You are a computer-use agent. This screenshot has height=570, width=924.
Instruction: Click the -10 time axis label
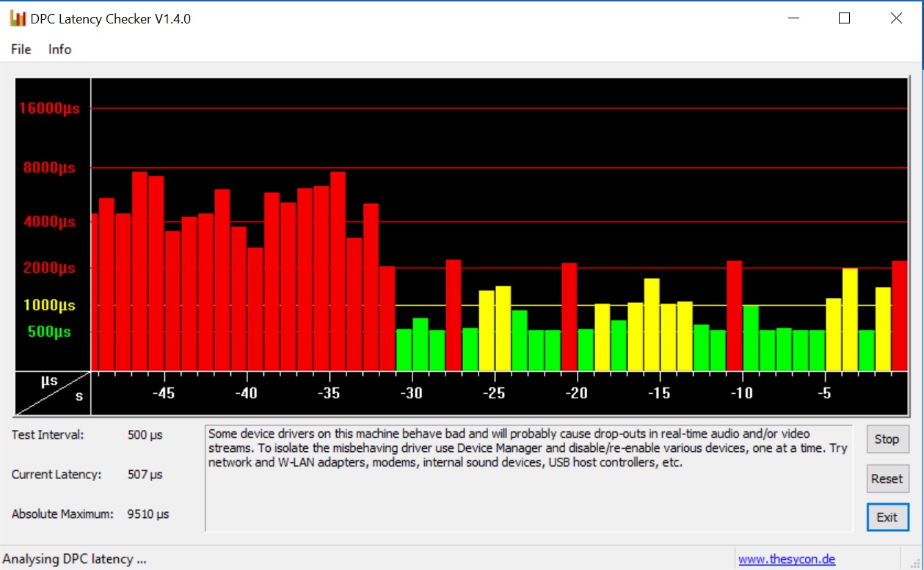pos(741,393)
